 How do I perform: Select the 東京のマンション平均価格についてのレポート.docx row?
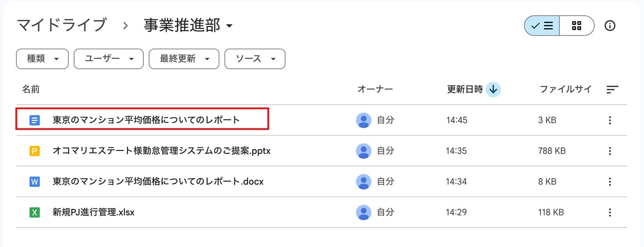(321, 181)
